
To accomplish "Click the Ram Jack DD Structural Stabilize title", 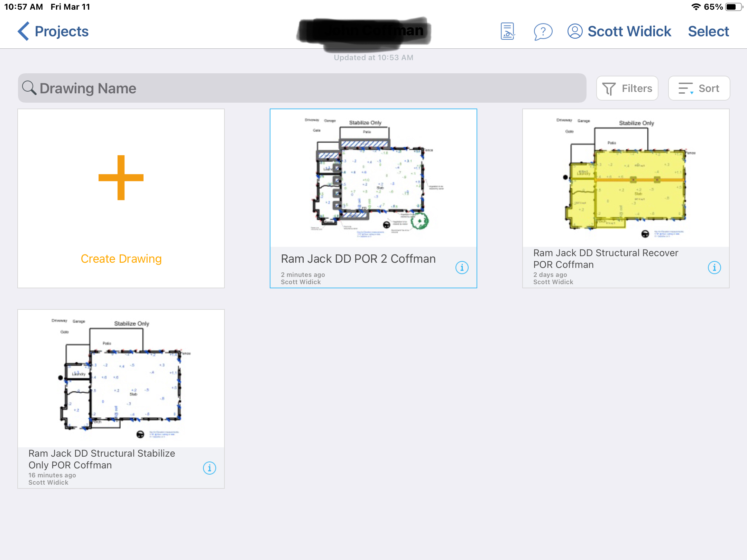I will coord(102,459).
